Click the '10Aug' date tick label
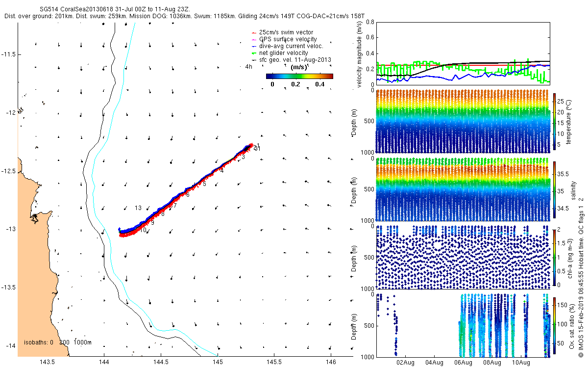The width and height of the screenshot is (588, 368). point(521,363)
